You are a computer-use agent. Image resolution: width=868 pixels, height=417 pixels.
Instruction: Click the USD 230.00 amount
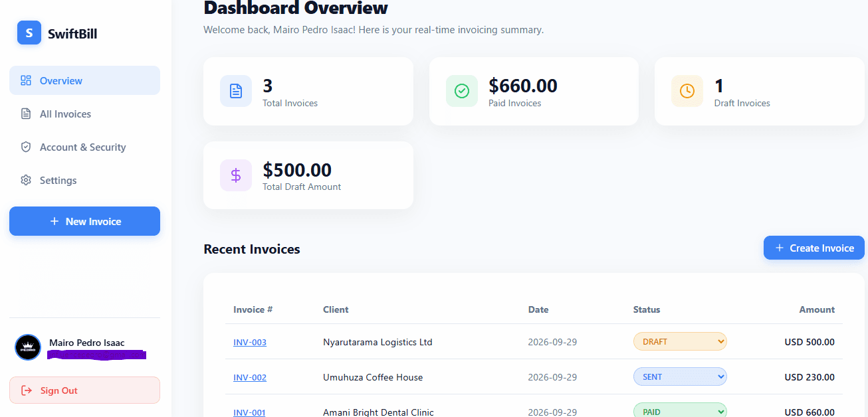coord(810,377)
